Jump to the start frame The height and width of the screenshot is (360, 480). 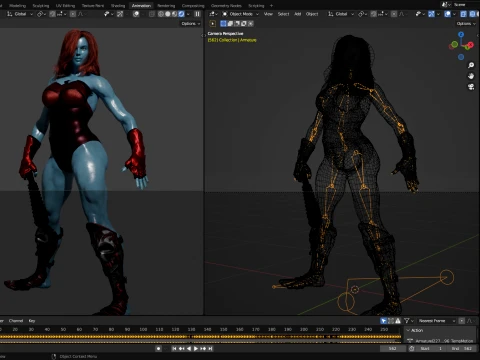(x=174, y=349)
